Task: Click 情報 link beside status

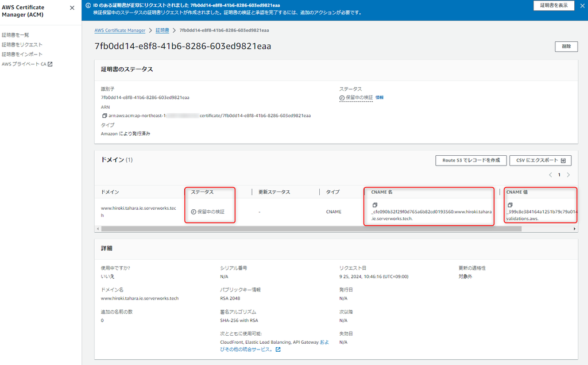Action: pyautogui.click(x=380, y=98)
